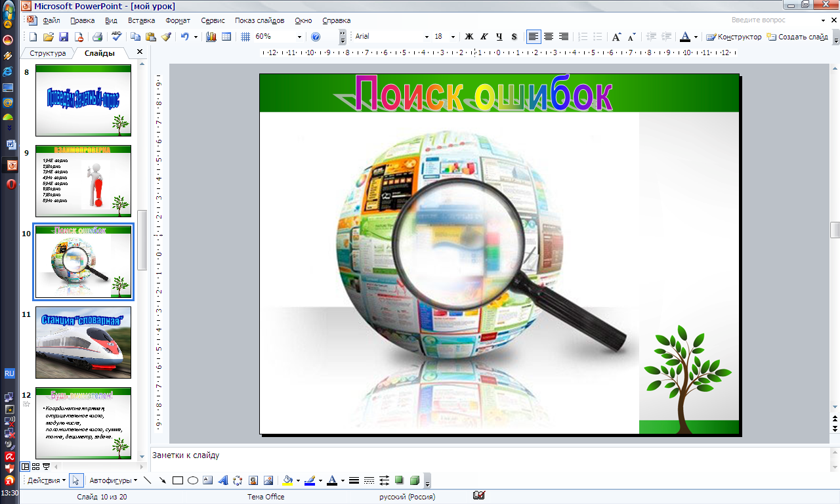Start slide show from current slide button
This screenshot has width=840, height=504.
click(x=46, y=467)
